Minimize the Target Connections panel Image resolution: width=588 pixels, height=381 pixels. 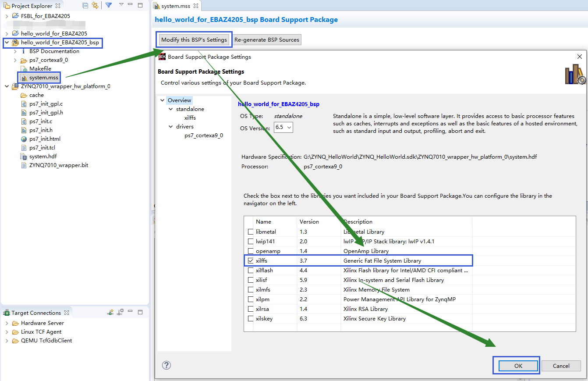click(131, 312)
